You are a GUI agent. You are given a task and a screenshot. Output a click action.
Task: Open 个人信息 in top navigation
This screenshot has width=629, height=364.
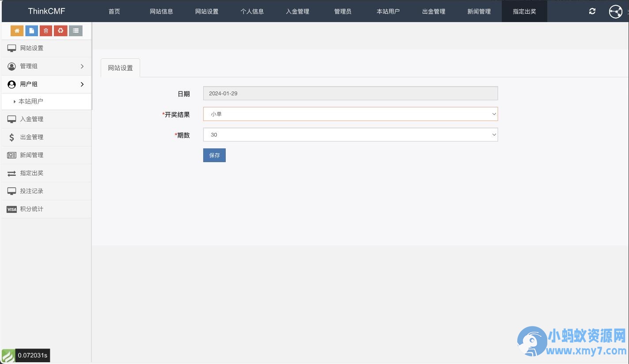[x=252, y=11]
